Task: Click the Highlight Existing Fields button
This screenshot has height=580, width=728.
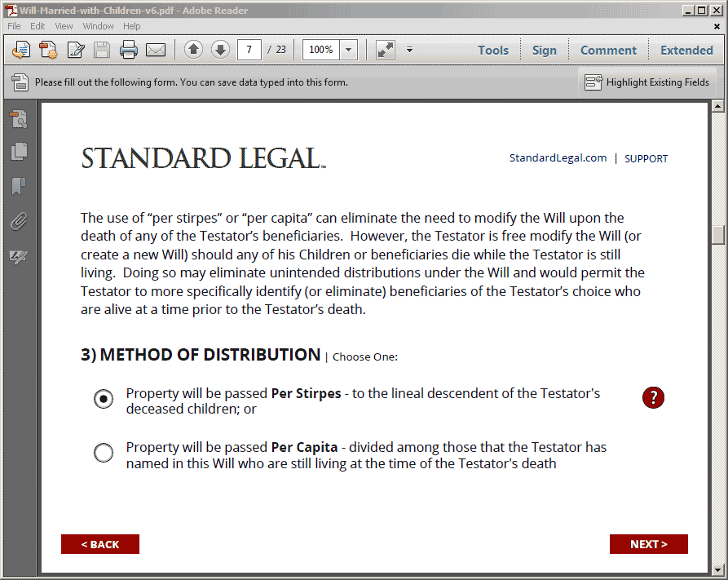Action: click(646, 82)
